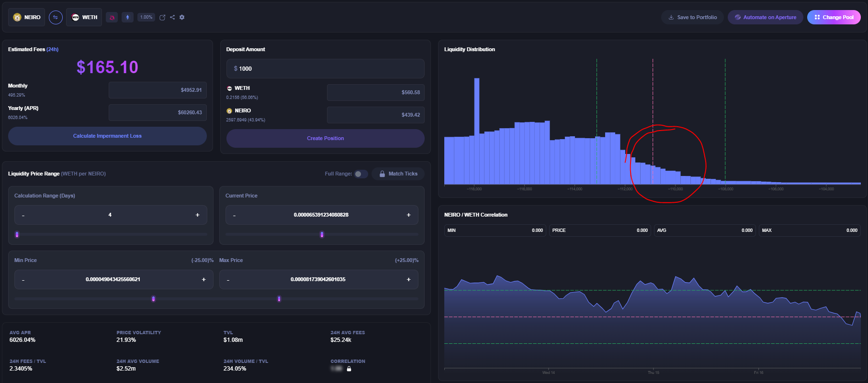Click the share icon
868x383 pixels.
[x=172, y=17]
